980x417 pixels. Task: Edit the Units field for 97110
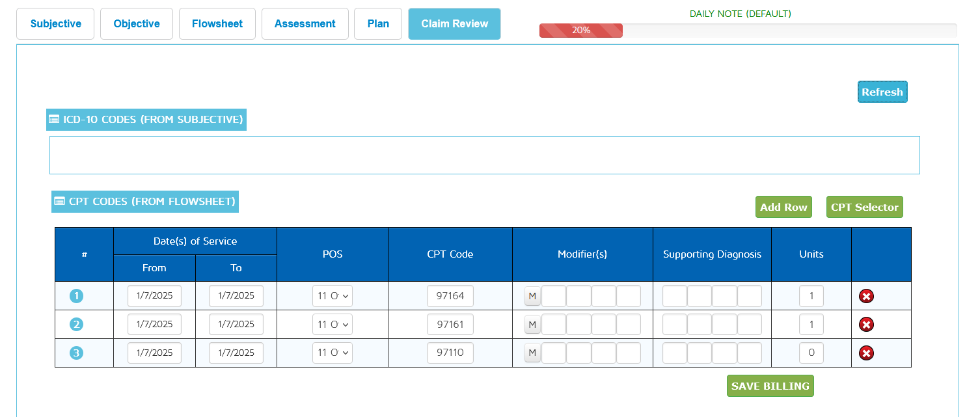point(811,353)
